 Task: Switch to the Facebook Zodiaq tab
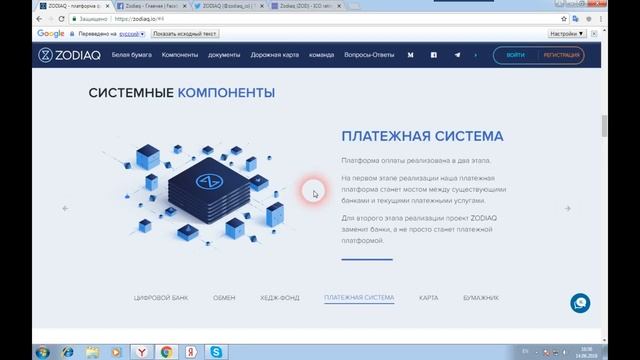coord(152,6)
